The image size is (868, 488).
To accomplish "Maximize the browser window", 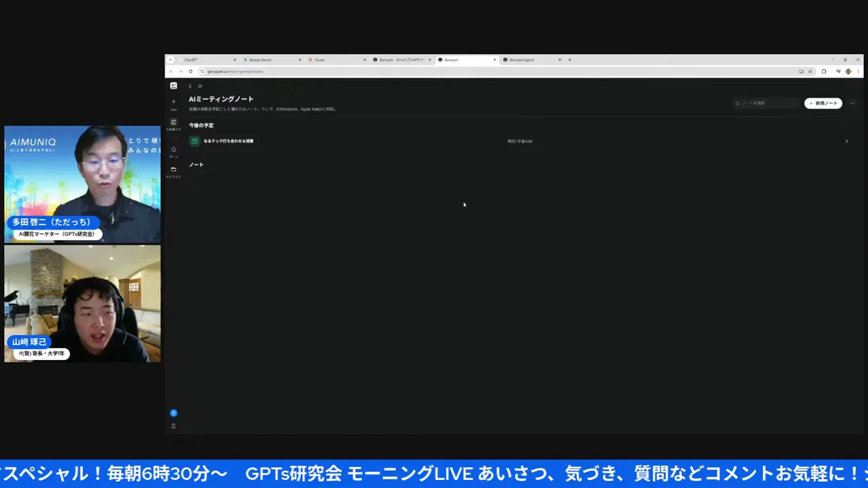I will (845, 60).
